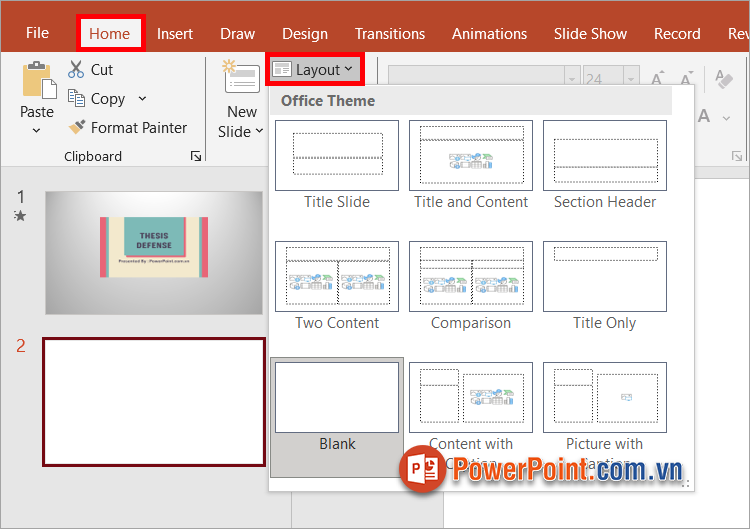Switch to the Insert tab

tap(175, 33)
